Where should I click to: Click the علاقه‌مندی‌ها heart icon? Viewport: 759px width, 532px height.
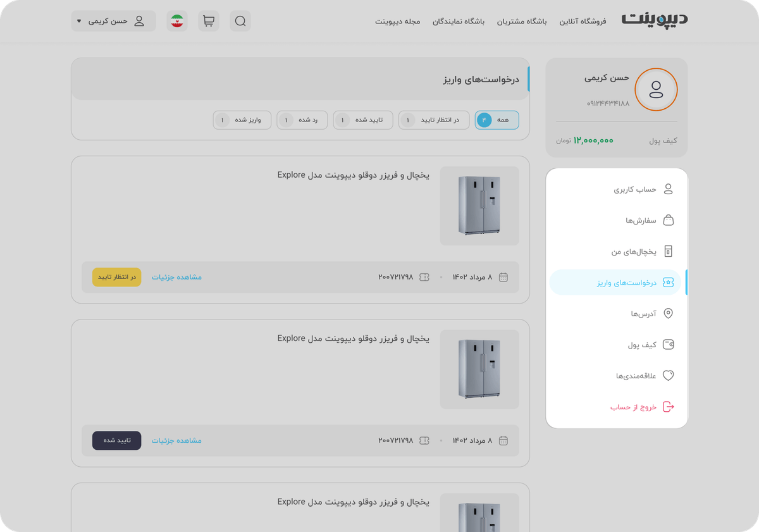pyautogui.click(x=668, y=376)
